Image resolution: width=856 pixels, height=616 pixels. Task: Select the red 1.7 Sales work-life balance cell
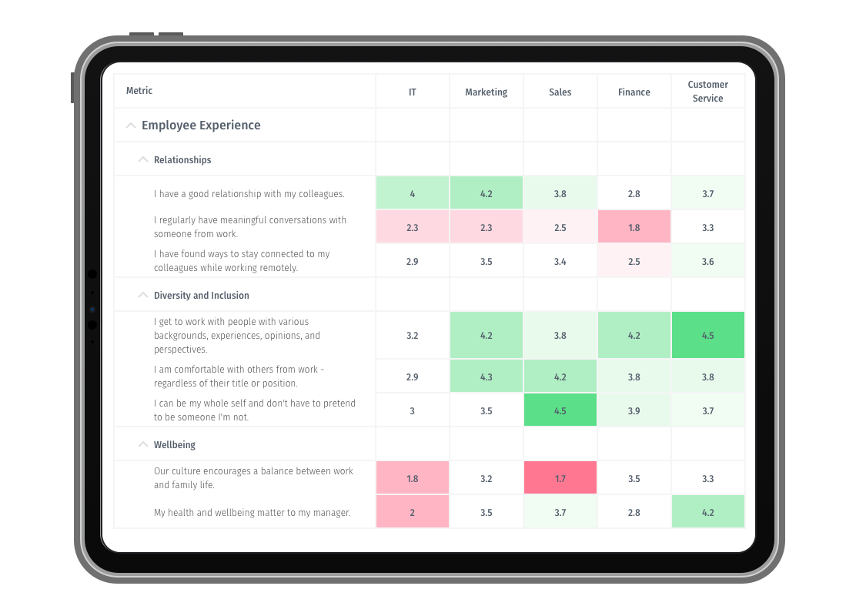(x=560, y=477)
